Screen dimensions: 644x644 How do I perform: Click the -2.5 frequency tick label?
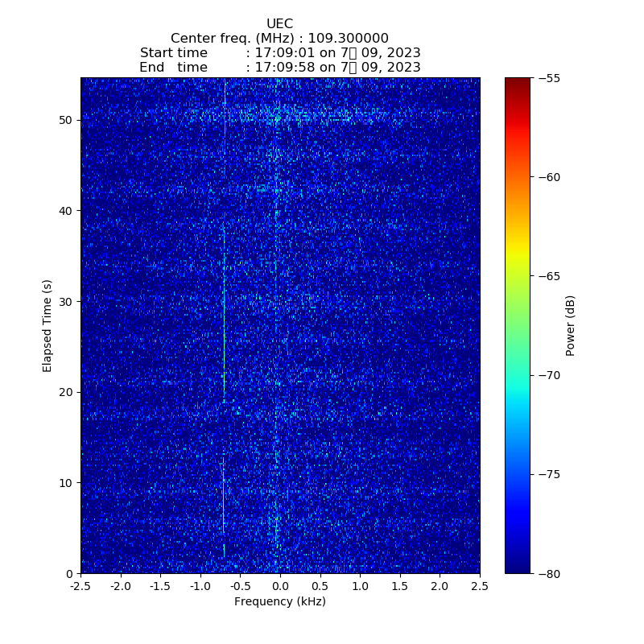[80, 587]
